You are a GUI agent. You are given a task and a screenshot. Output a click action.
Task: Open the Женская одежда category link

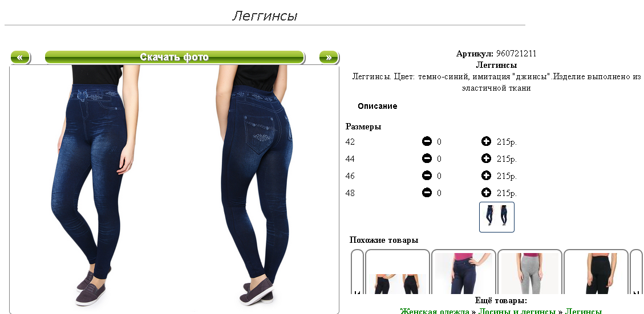coord(435,311)
